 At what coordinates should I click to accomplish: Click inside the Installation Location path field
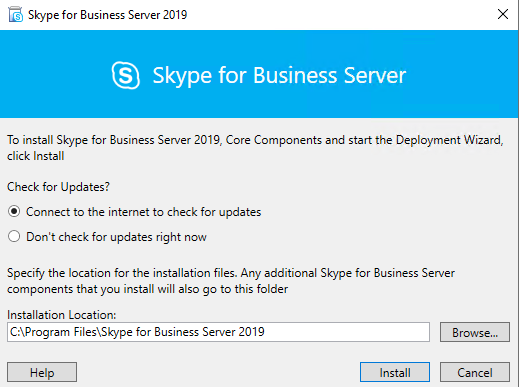pyautogui.click(x=218, y=332)
